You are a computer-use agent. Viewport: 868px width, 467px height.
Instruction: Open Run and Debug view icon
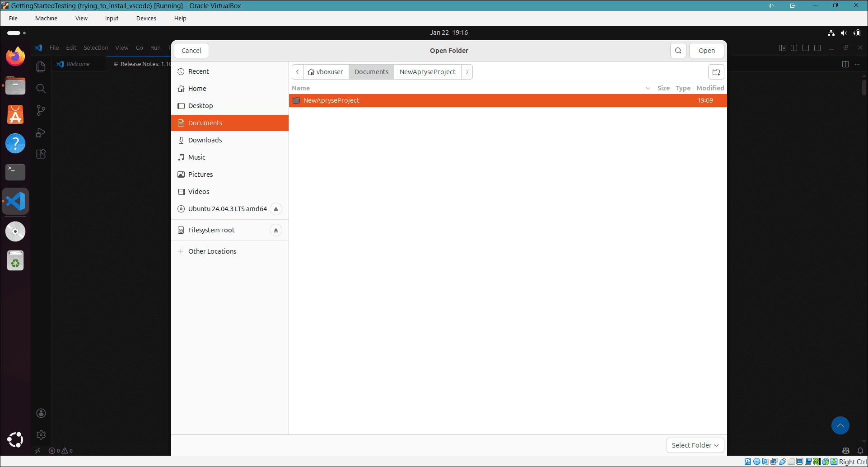[41, 132]
